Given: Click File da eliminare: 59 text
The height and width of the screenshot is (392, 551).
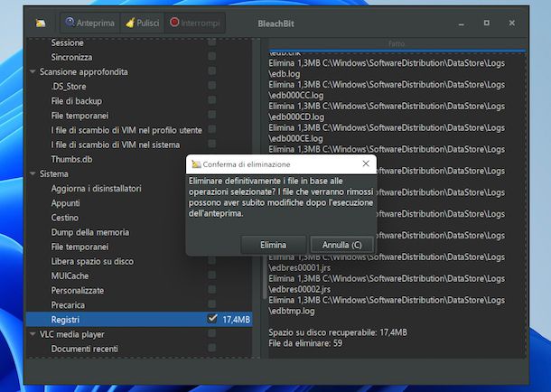Looking at the screenshot, I should coord(305,343).
